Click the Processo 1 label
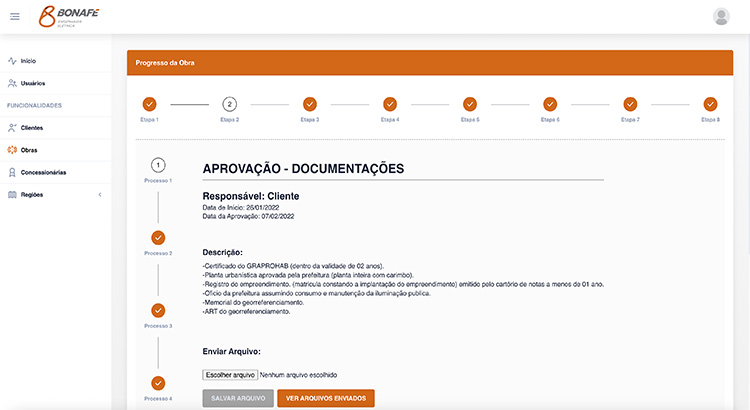The image size is (750, 410). coord(158,180)
